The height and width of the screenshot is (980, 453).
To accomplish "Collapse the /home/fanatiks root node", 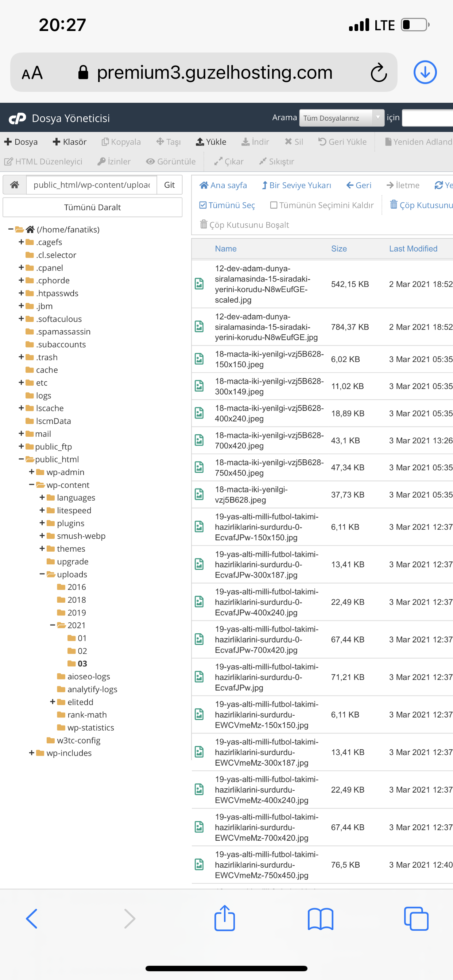I will pyautogui.click(x=11, y=229).
